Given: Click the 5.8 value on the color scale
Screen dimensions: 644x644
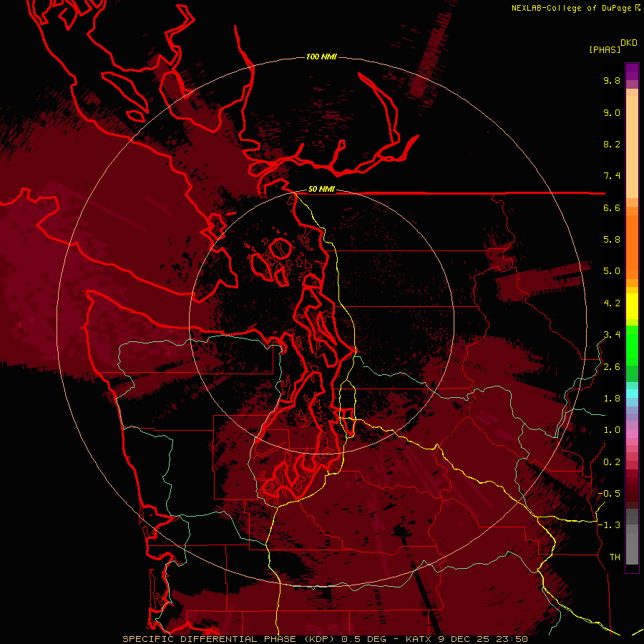Looking at the screenshot, I should pyautogui.click(x=612, y=240).
